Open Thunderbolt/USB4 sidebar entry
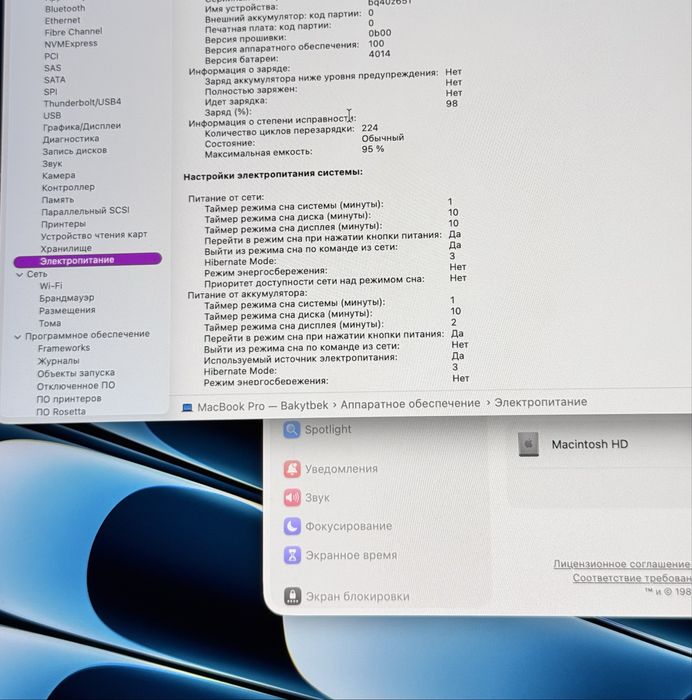This screenshot has height=700, width=692. (82, 103)
